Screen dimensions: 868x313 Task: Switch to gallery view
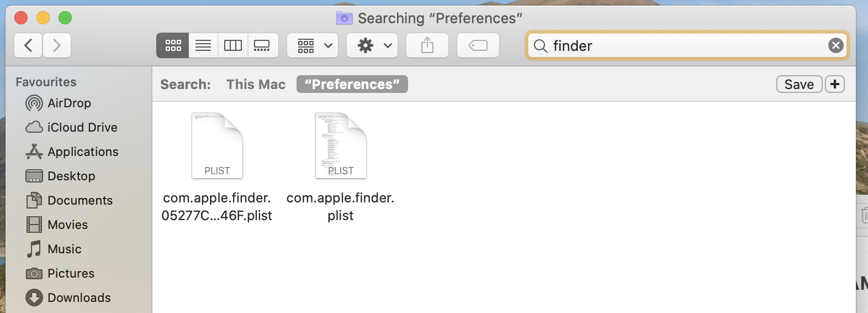pos(262,45)
